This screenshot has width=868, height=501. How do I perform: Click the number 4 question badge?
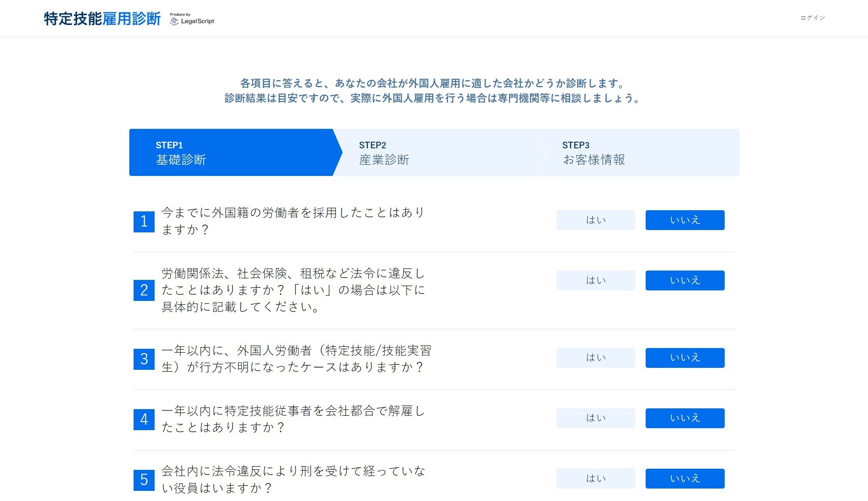144,420
